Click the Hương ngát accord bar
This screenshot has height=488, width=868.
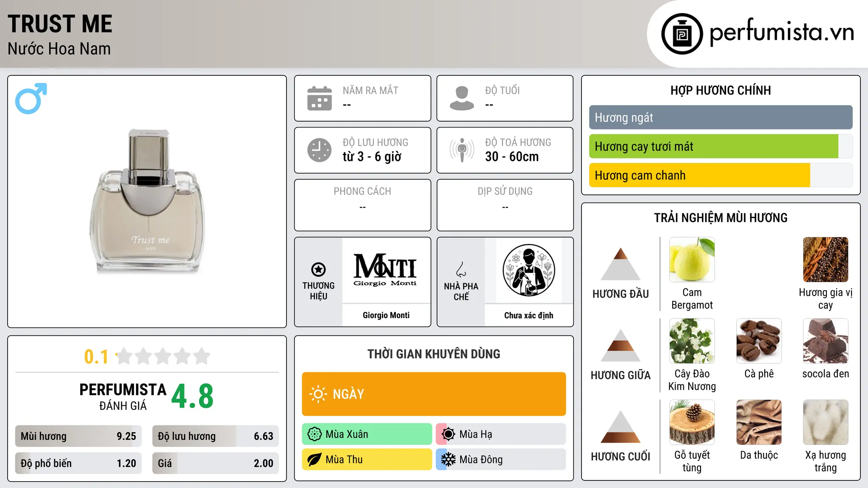[x=721, y=117]
